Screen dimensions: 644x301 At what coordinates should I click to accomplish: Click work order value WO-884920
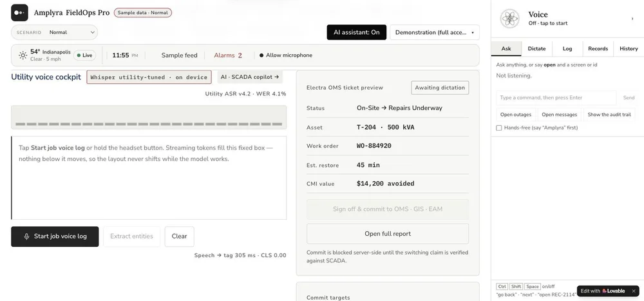[374, 146]
